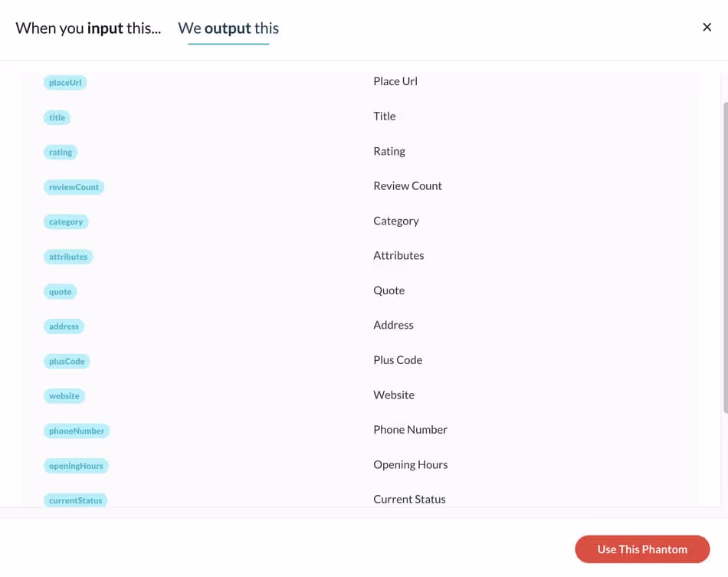Click the attributes tag
Viewport: 728px width, 577px height.
click(68, 257)
